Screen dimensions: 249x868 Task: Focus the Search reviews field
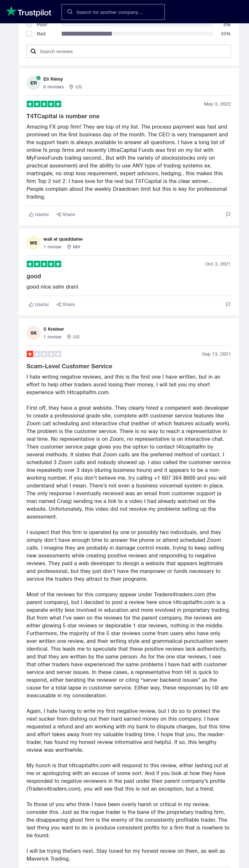click(x=128, y=51)
